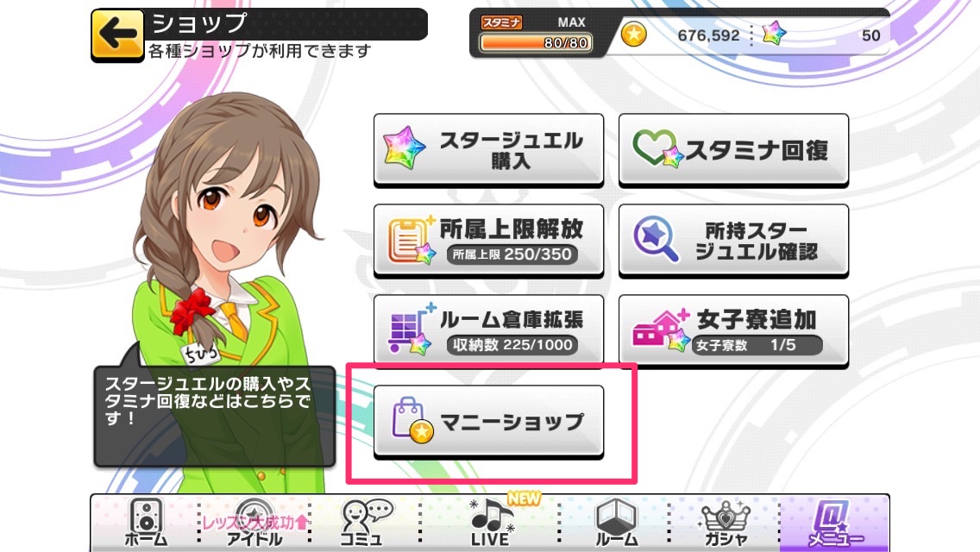
Task: Tap the star jewel icon in header
Action: (x=775, y=33)
